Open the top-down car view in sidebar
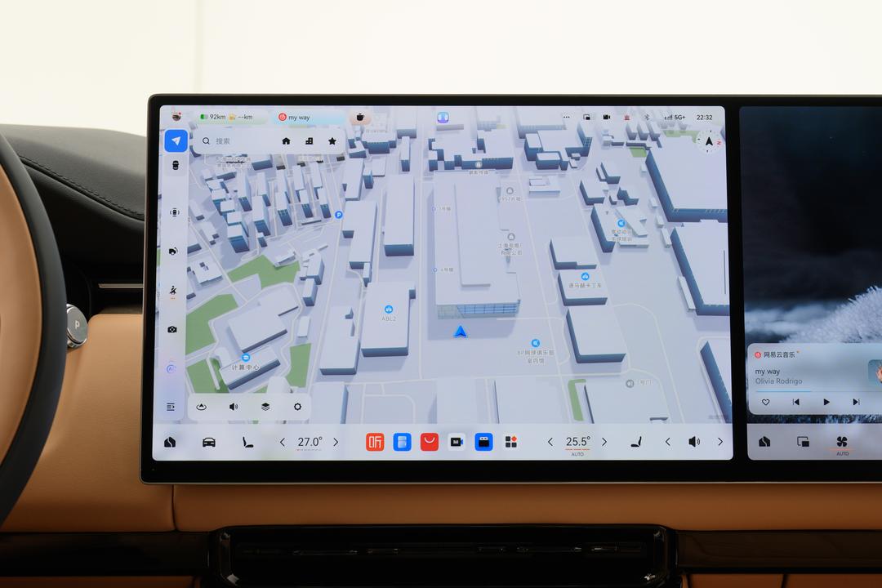Image resolution: width=882 pixels, height=588 pixels. coord(176,166)
